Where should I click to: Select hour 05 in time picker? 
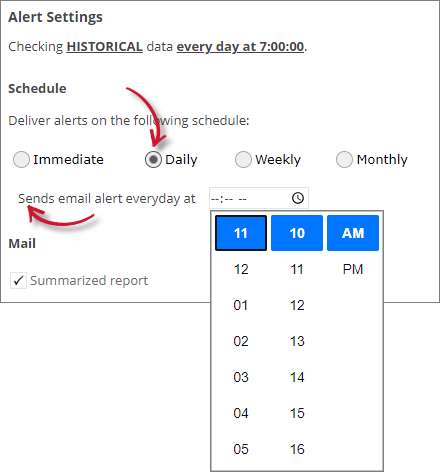(241, 449)
